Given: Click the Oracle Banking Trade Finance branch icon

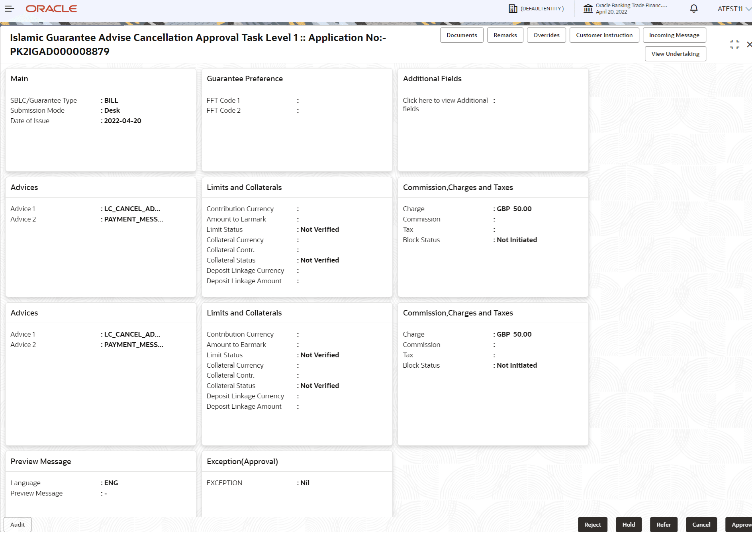Looking at the screenshot, I should click(x=588, y=8).
